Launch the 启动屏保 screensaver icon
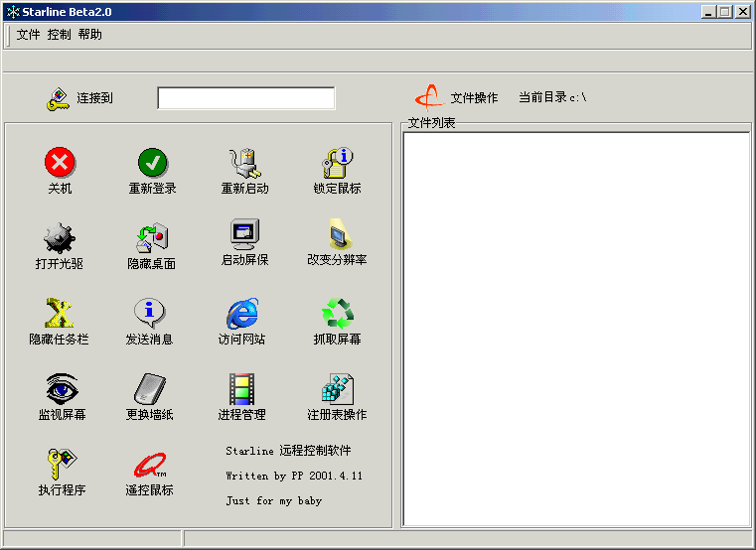 click(x=244, y=235)
